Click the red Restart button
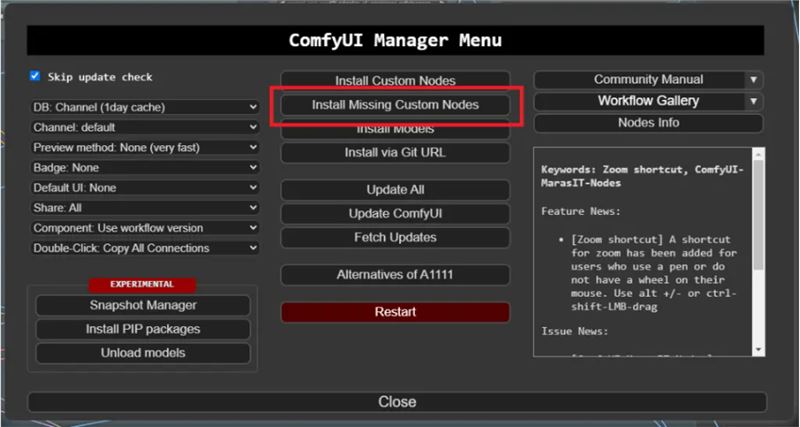 [395, 312]
